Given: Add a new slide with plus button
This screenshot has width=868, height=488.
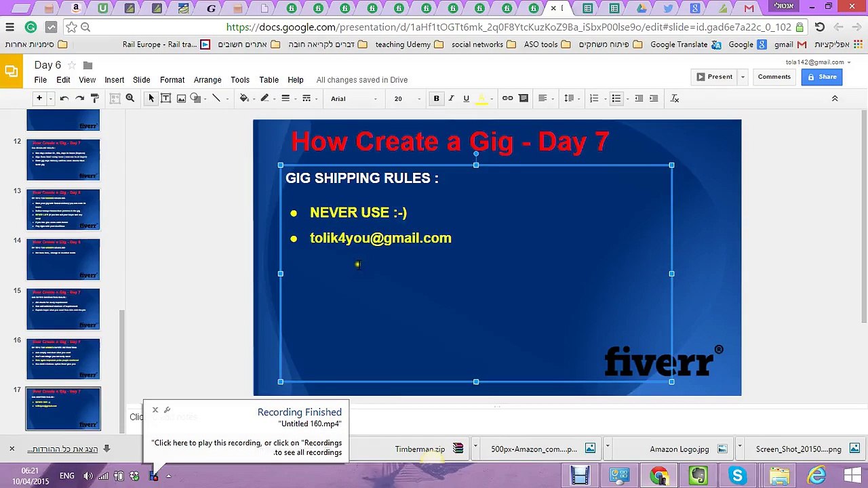Looking at the screenshot, I should [39, 98].
